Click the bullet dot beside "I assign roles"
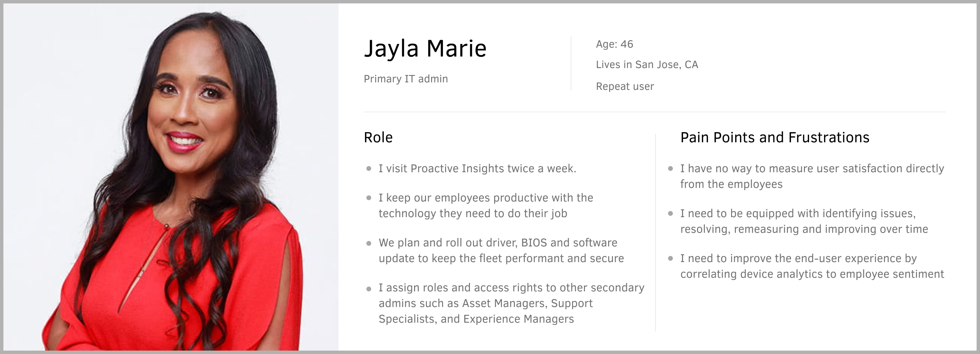 point(369,289)
